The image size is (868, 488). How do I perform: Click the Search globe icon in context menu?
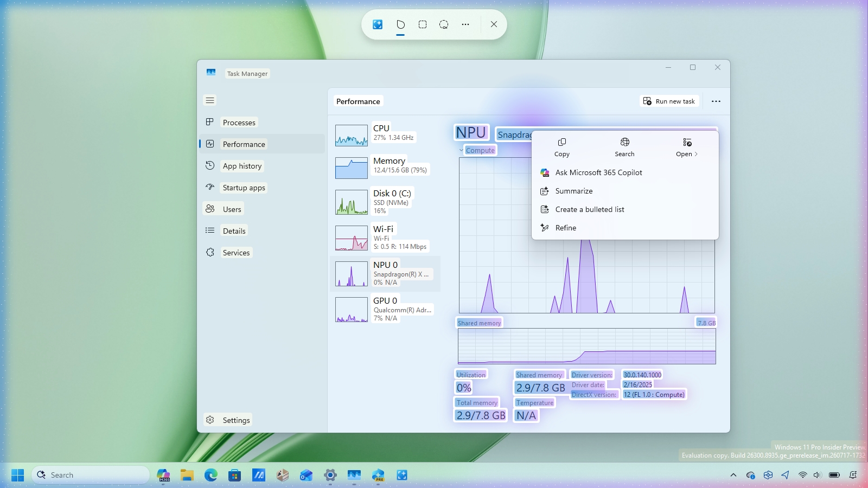(x=625, y=147)
